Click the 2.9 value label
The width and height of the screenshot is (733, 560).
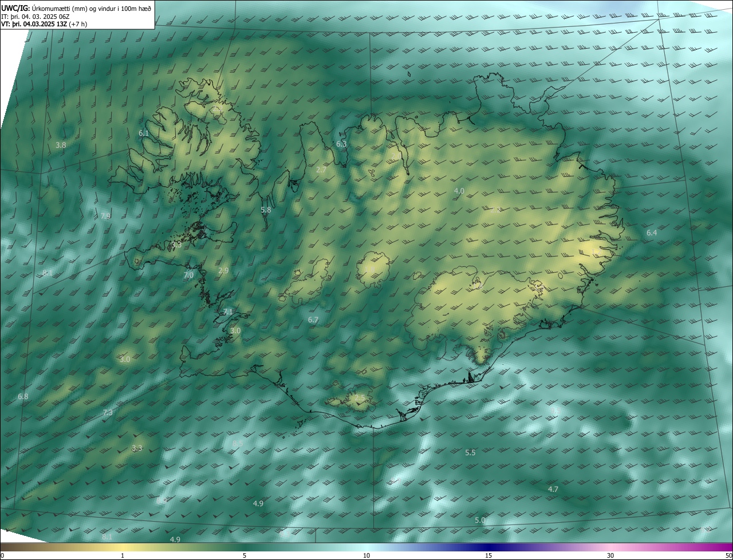point(223,270)
